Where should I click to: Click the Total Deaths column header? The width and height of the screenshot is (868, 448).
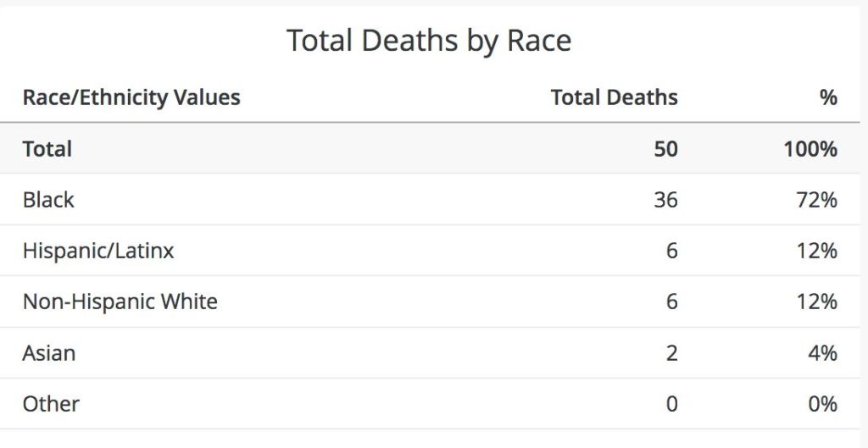click(x=614, y=97)
